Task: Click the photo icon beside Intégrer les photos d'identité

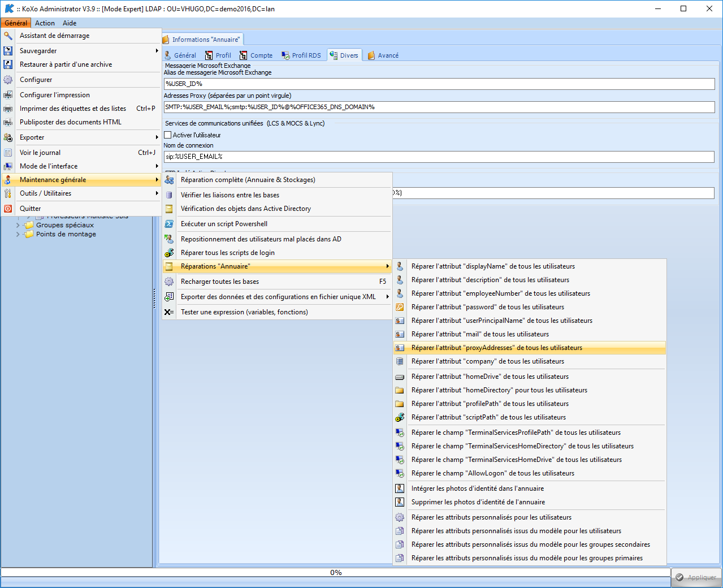Action: pyautogui.click(x=400, y=488)
